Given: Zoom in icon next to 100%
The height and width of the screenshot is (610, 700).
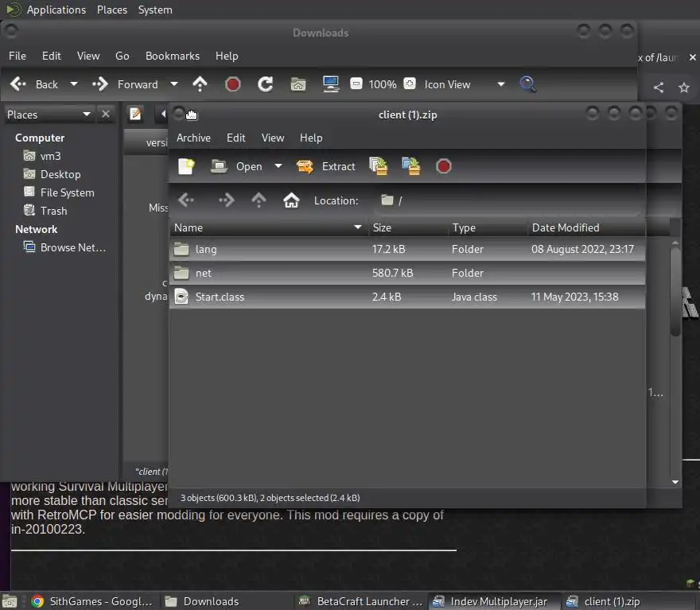Looking at the screenshot, I should (410, 84).
